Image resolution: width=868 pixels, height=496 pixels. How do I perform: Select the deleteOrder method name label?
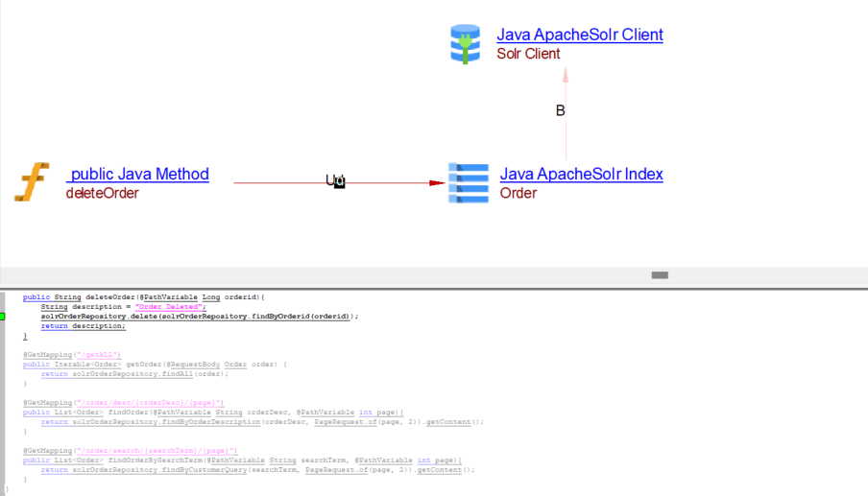102,193
